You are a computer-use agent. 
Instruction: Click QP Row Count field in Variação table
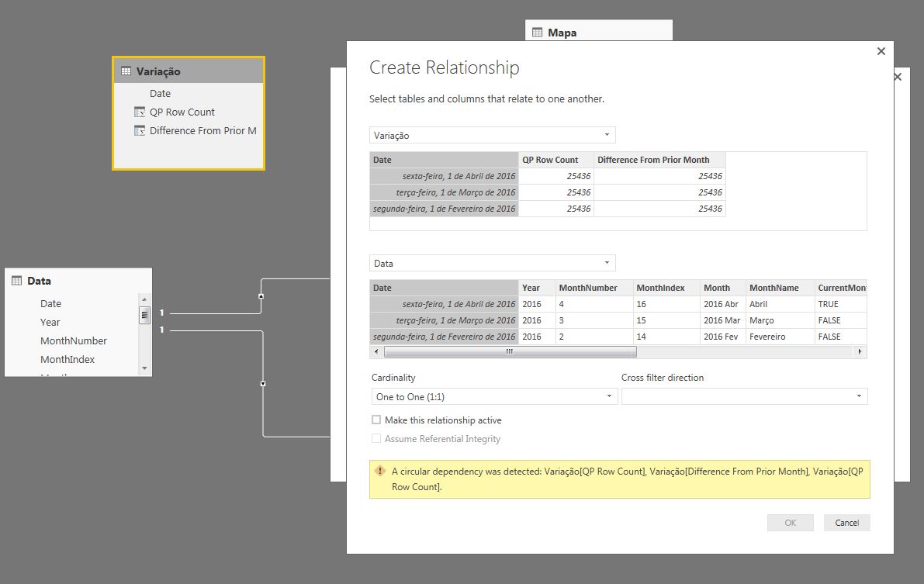[x=182, y=112]
